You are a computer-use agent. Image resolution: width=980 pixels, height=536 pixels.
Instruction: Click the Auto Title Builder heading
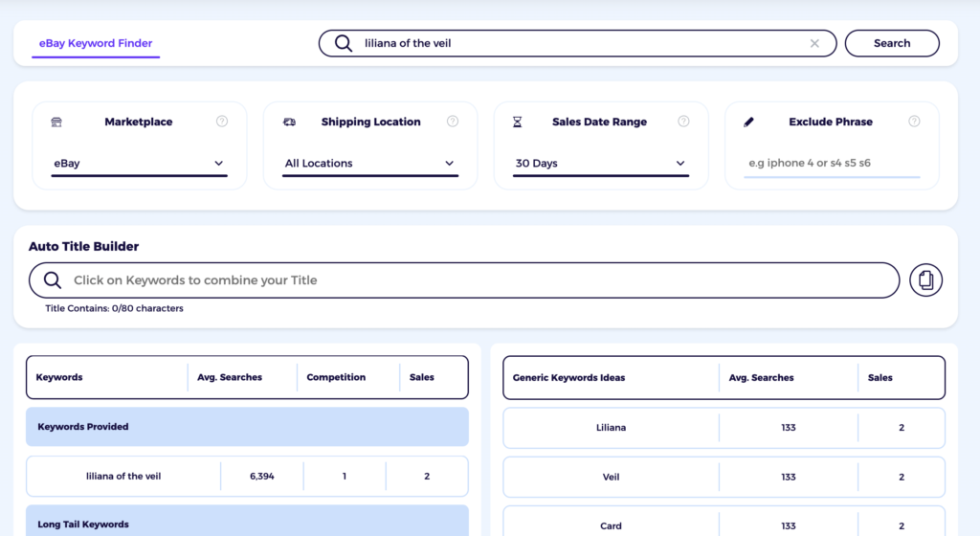(84, 246)
